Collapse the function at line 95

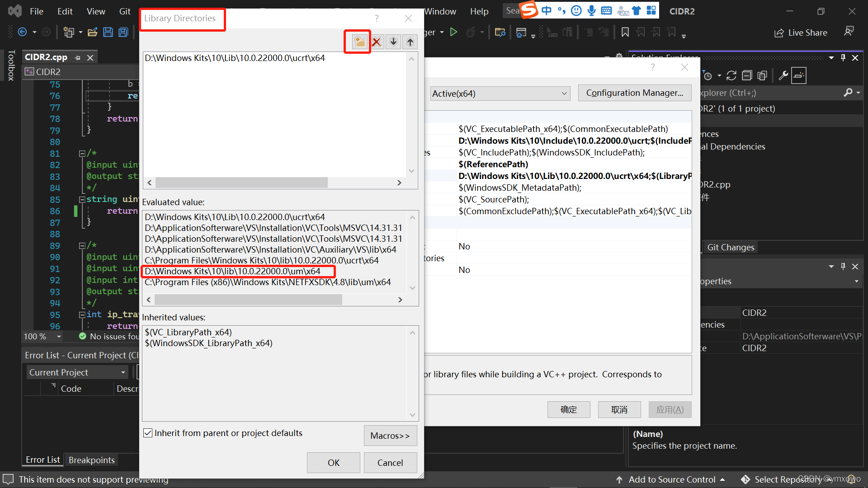tap(82, 314)
